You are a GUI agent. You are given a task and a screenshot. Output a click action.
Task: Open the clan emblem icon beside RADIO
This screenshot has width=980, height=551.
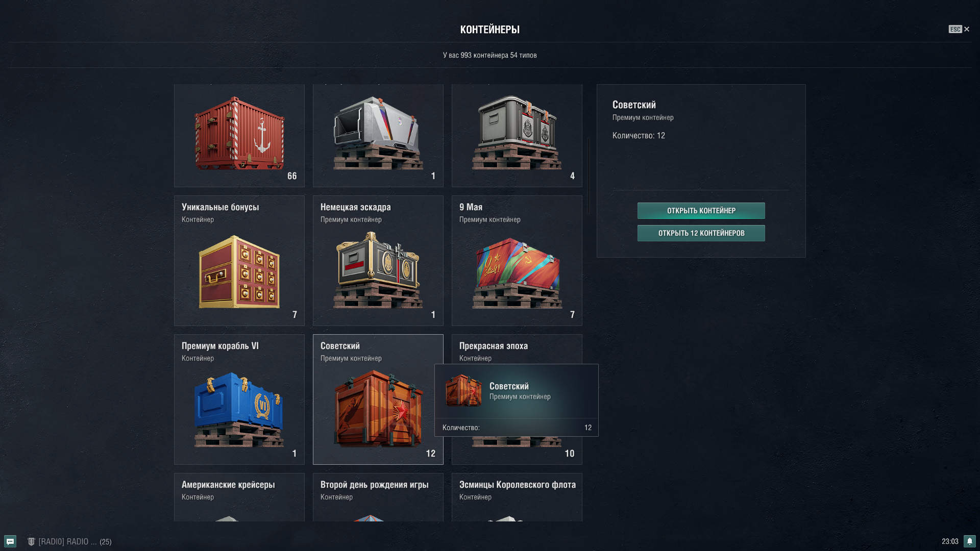(x=31, y=541)
